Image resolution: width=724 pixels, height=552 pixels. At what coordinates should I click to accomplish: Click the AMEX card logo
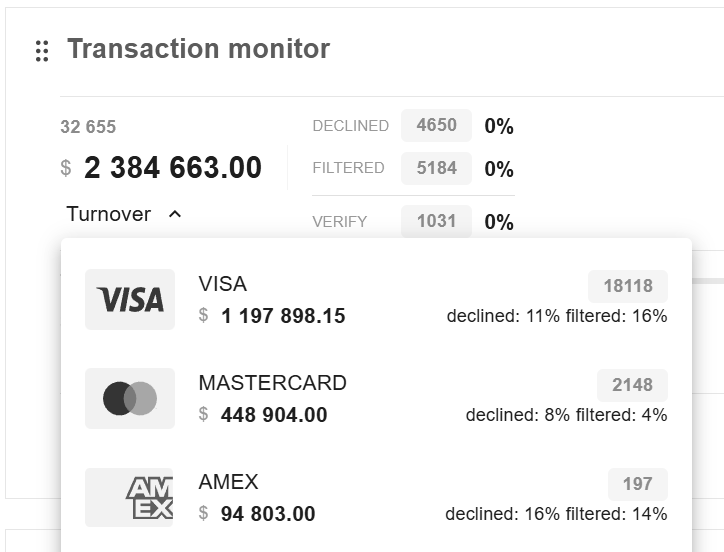tap(130, 497)
